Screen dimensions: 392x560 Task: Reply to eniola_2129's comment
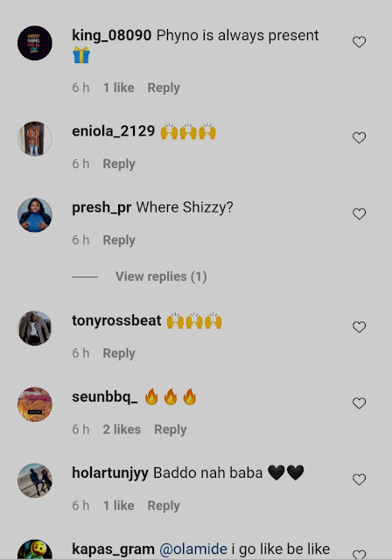(x=119, y=164)
